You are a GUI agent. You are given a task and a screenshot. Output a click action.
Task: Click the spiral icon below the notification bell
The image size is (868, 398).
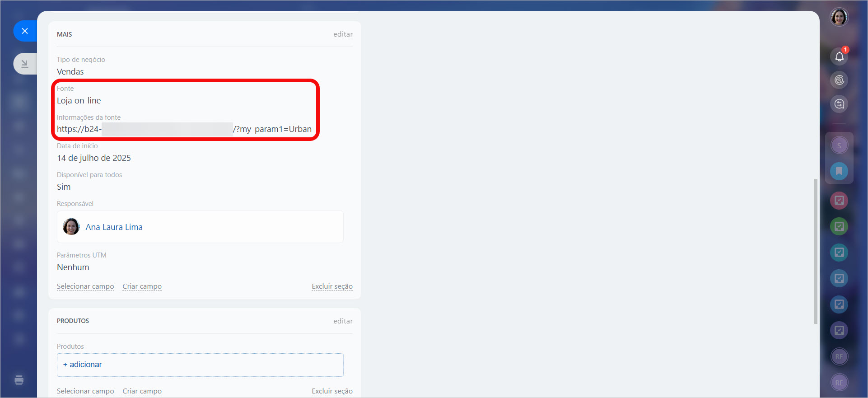pyautogui.click(x=839, y=80)
